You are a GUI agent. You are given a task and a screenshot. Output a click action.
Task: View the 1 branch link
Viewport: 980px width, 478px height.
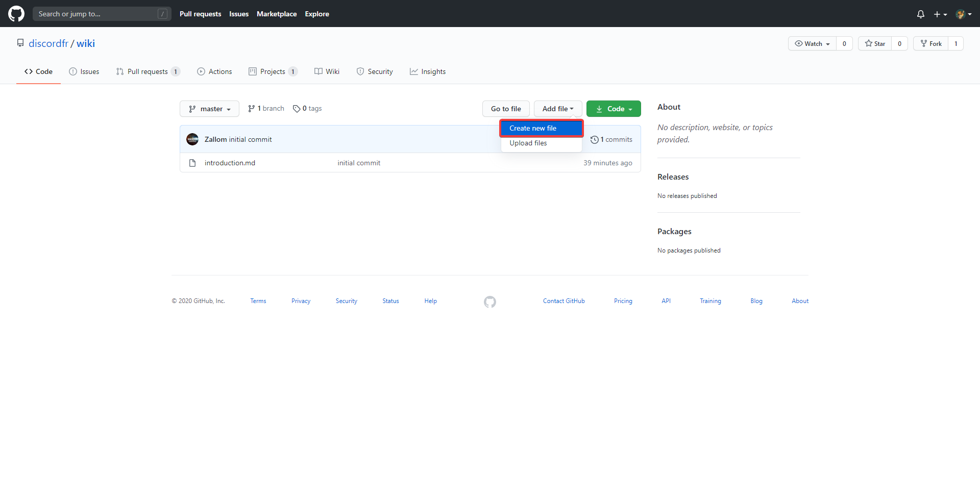pyautogui.click(x=266, y=109)
